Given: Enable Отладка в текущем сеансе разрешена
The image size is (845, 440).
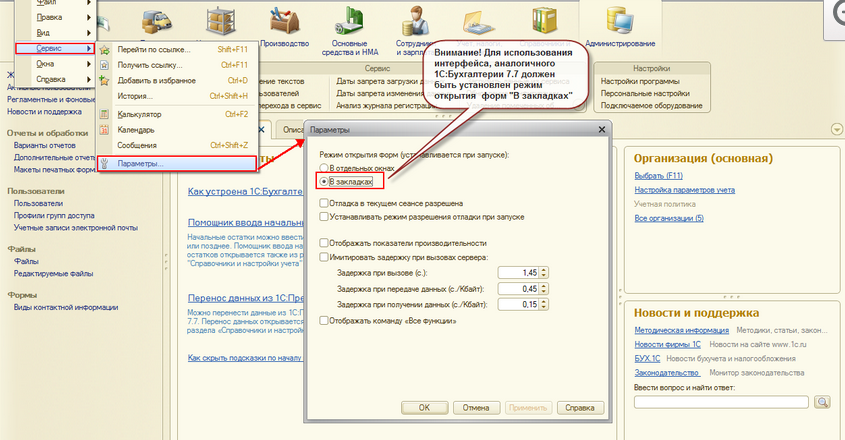Looking at the screenshot, I should coord(323,203).
